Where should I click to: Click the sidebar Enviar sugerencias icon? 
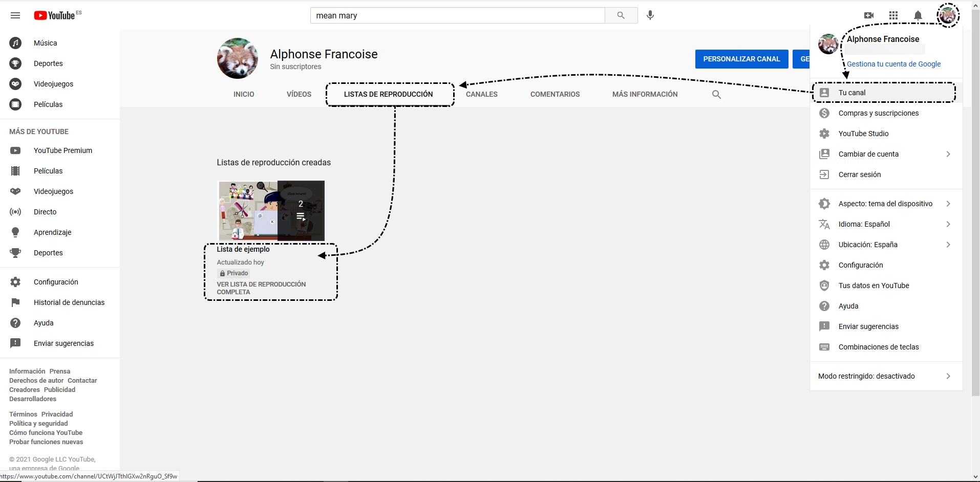pyautogui.click(x=15, y=343)
